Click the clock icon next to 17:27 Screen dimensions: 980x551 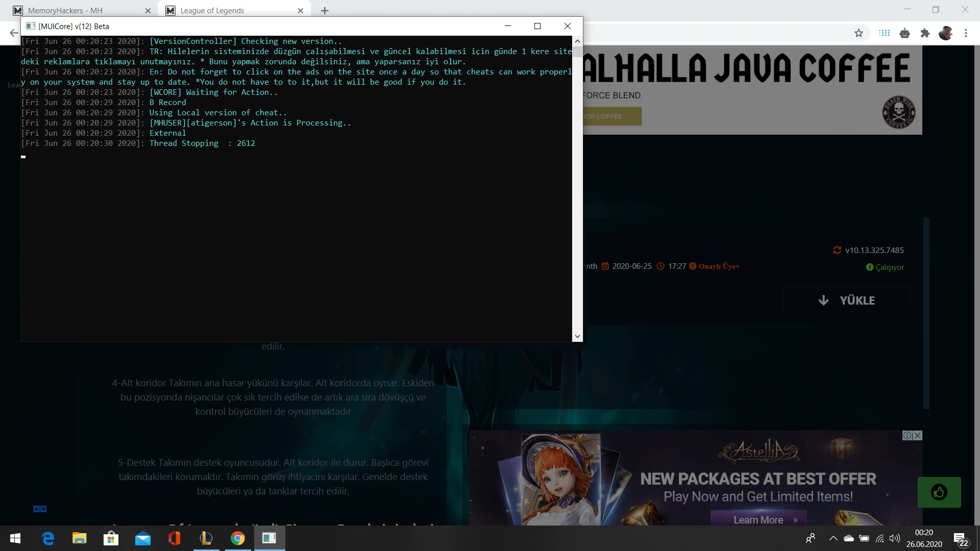pos(660,266)
